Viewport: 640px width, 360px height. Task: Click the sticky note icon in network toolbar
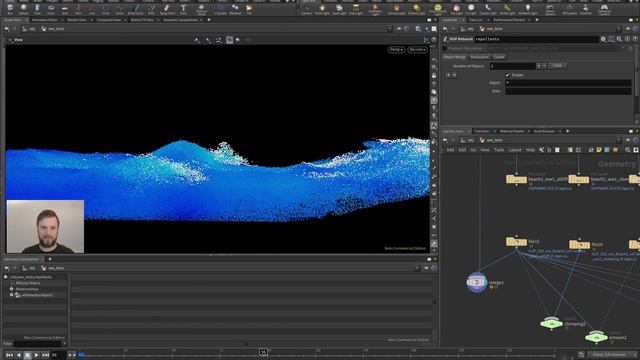tap(599, 150)
